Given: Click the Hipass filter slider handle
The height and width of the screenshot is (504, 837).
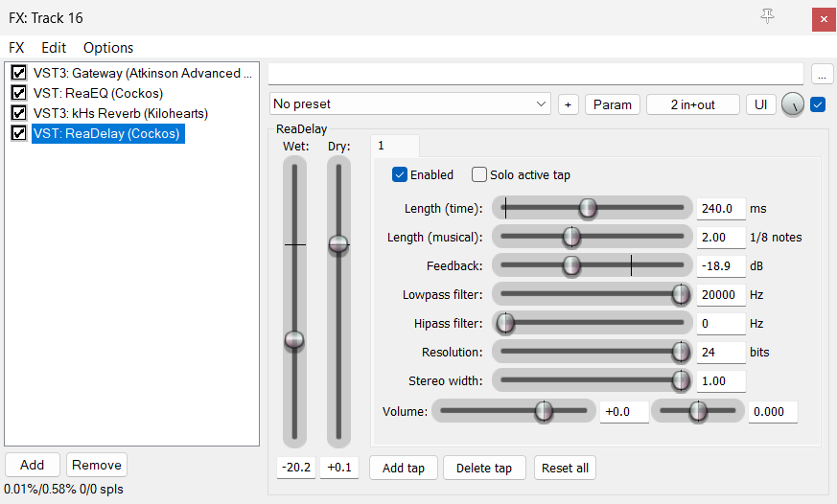Looking at the screenshot, I should 505,323.
